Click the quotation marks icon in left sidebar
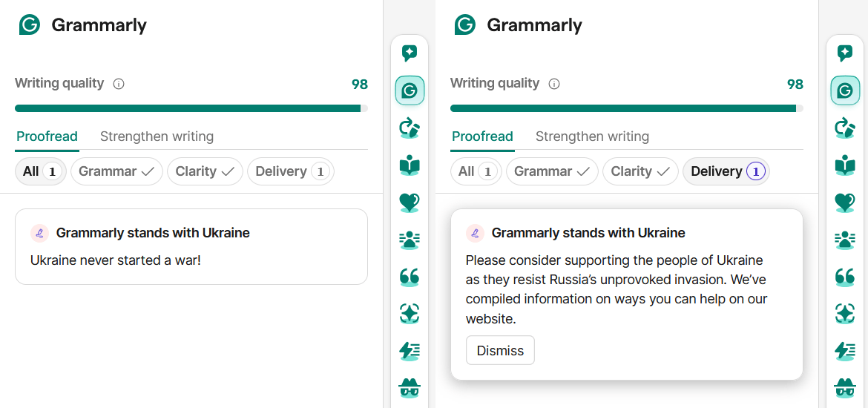Image resolution: width=868 pixels, height=408 pixels. click(x=410, y=277)
